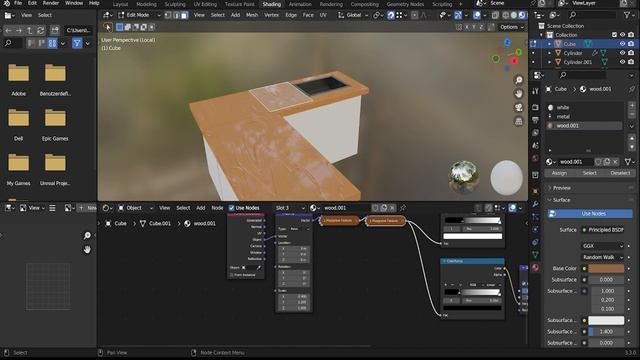Open the File menu

pyautogui.click(x=18, y=3)
